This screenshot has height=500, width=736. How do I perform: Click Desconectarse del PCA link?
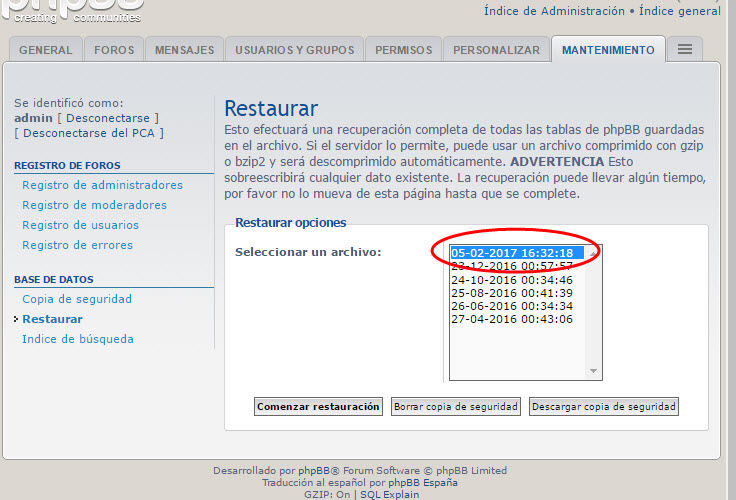pyautogui.click(x=89, y=133)
